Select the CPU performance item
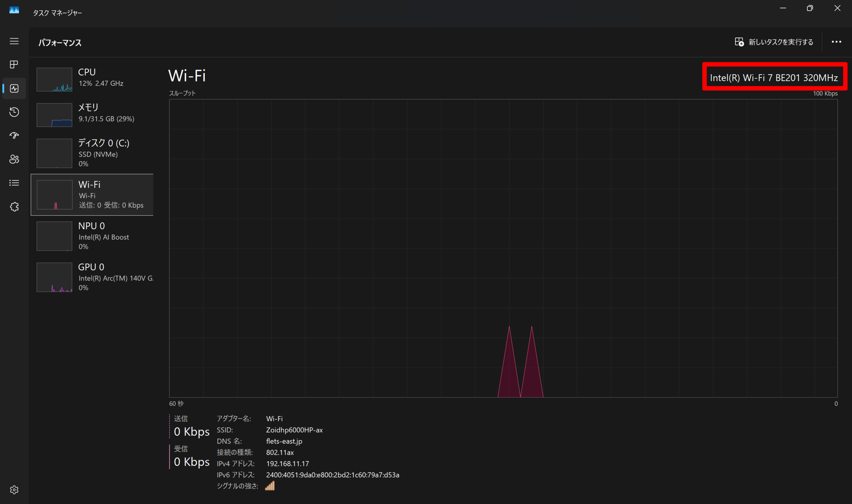This screenshot has height=504, width=852. click(x=93, y=79)
